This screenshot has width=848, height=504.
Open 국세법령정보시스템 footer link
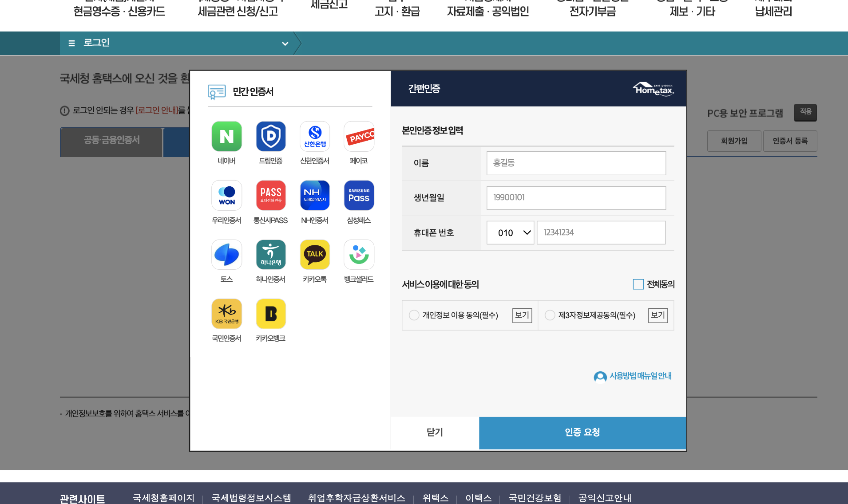251,498
